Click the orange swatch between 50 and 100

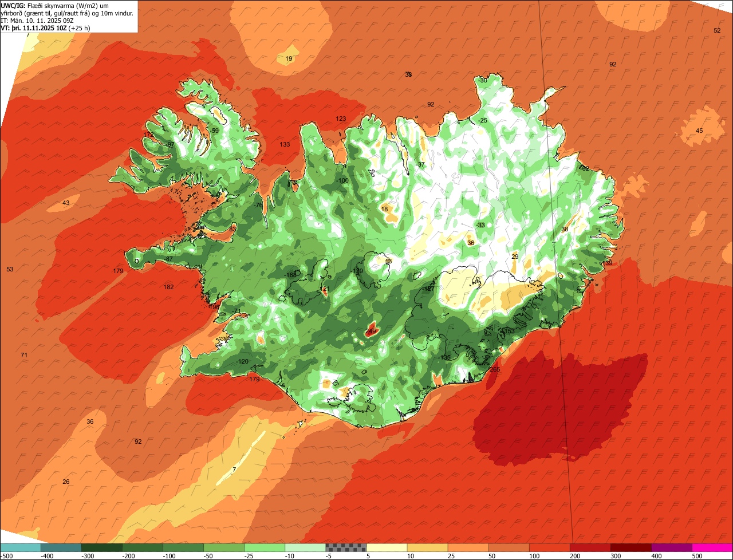click(509, 547)
